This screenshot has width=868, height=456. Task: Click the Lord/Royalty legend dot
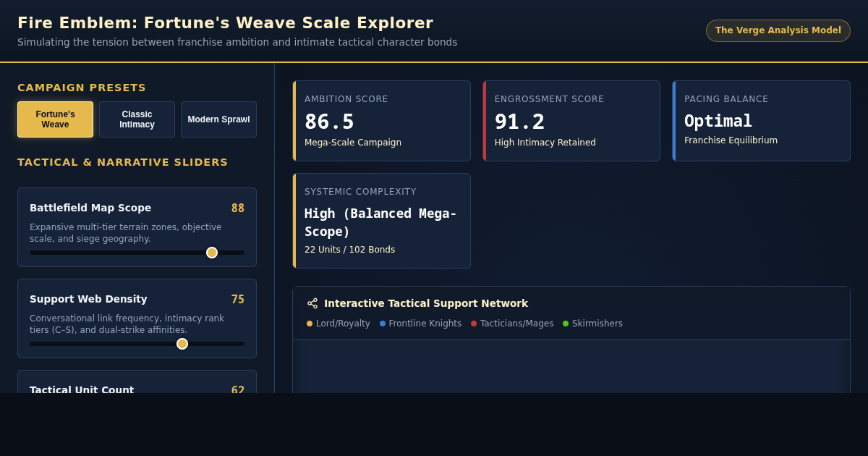pos(310,324)
